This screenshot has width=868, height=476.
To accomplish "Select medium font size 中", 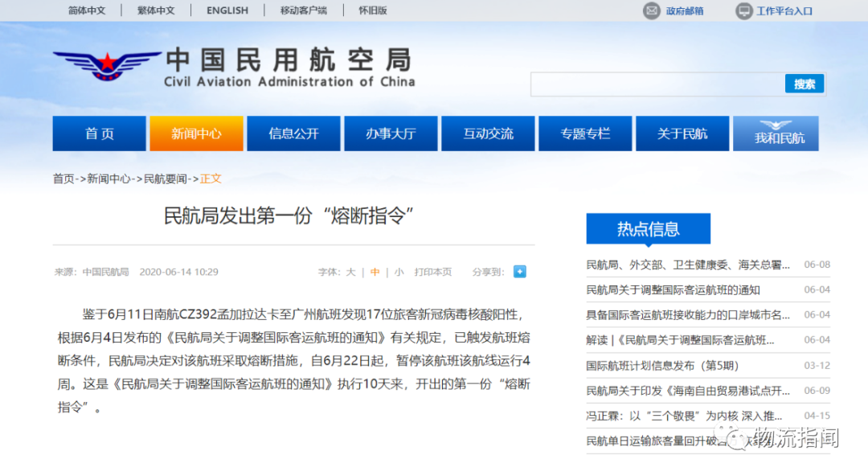I will click(375, 273).
